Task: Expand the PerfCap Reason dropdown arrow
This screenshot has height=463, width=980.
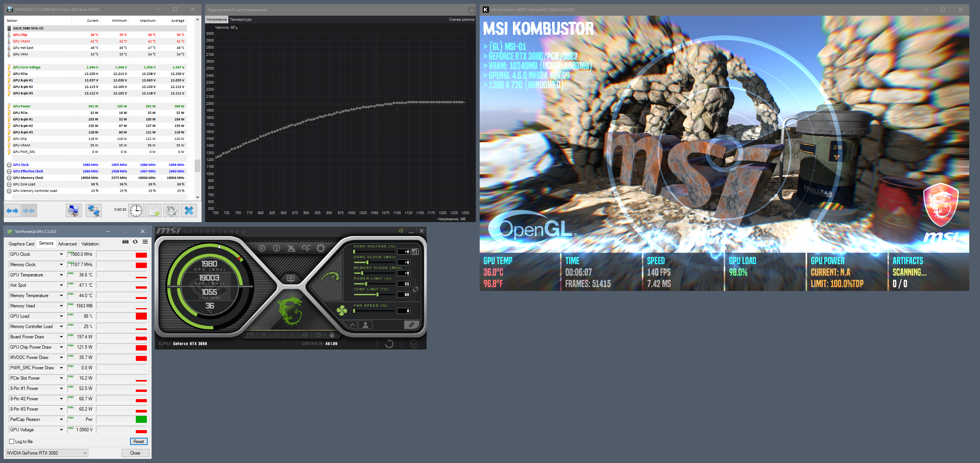Action: click(x=61, y=419)
